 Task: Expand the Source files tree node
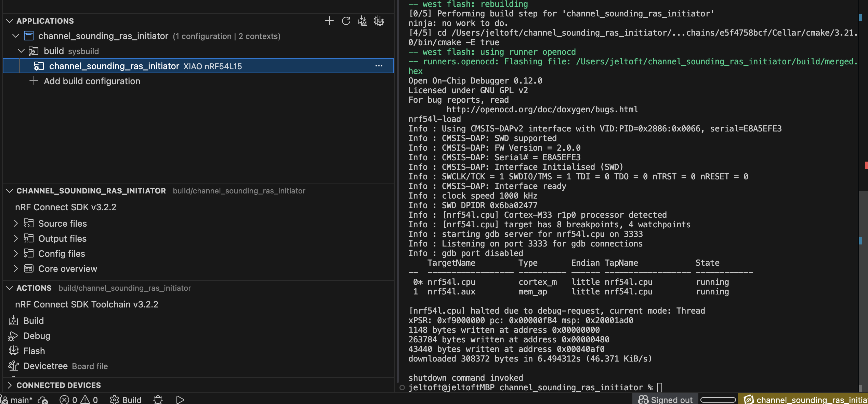click(x=16, y=224)
